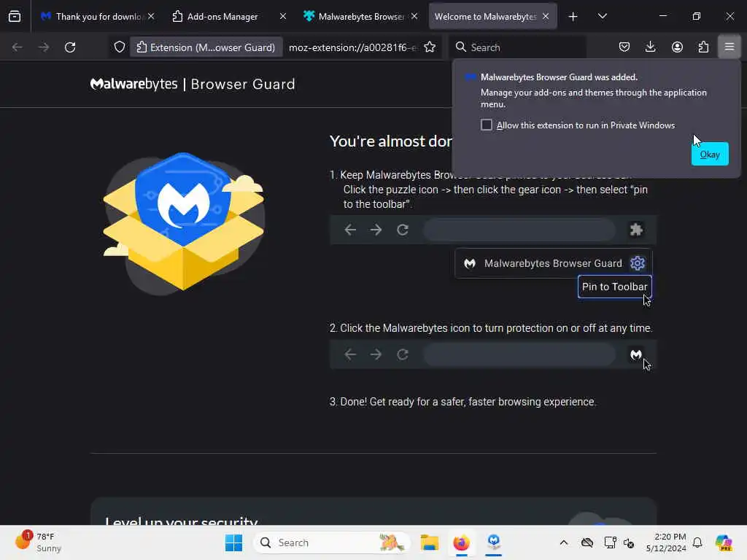747x560 pixels.
Task: Open the Firefox View icon
Action: tap(15, 16)
